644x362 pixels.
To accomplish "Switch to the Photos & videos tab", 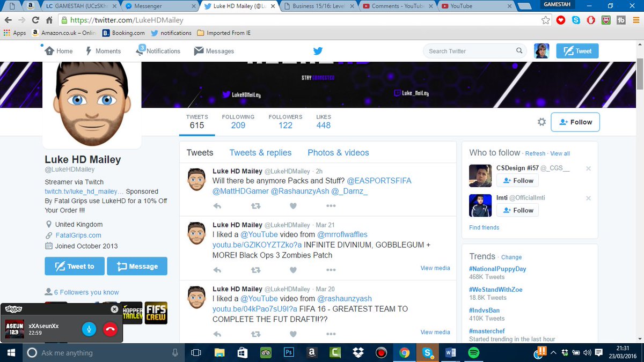I will pyautogui.click(x=338, y=153).
